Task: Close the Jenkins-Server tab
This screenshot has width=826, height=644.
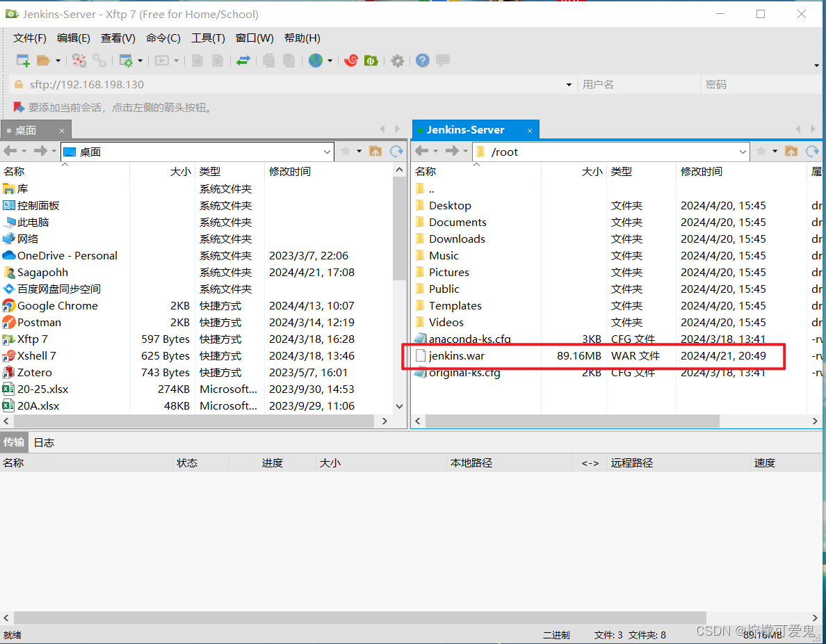Action: [529, 131]
